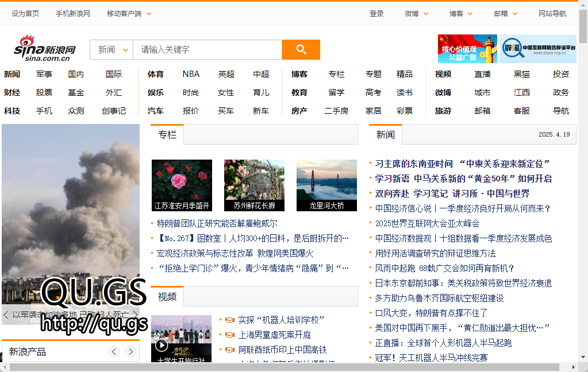The image size is (588, 372).
Task: Go to 财经 channel
Action: tap(12, 92)
